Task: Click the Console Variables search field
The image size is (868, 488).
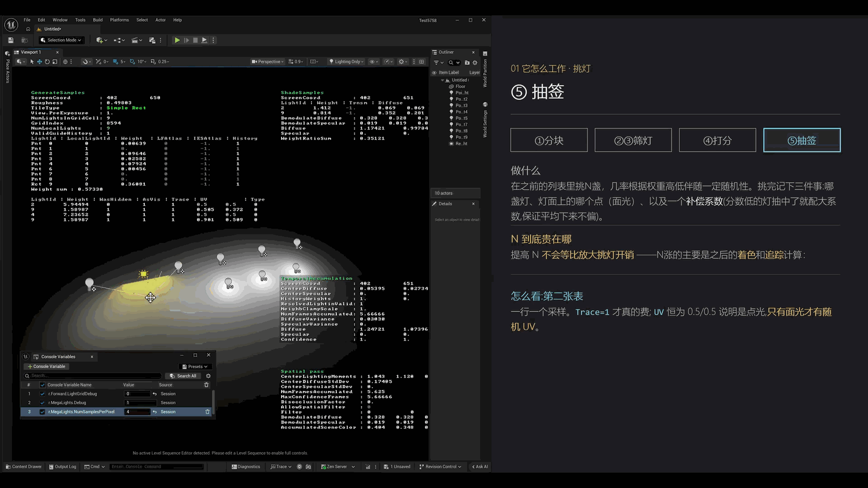Action: [92, 376]
